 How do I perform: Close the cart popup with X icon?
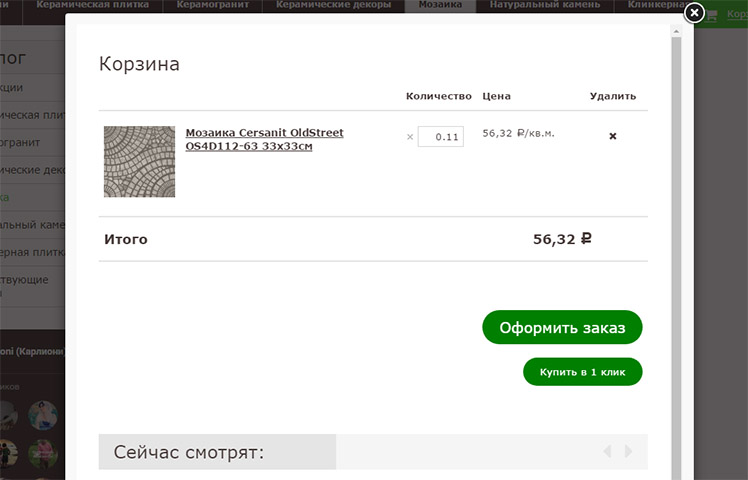[694, 13]
